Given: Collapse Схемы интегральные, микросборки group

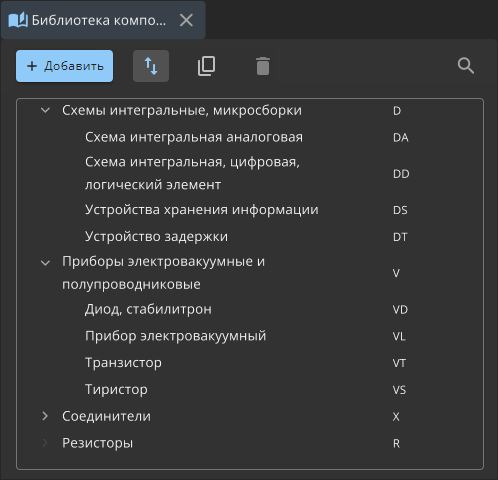Looking at the screenshot, I should 45,110.
